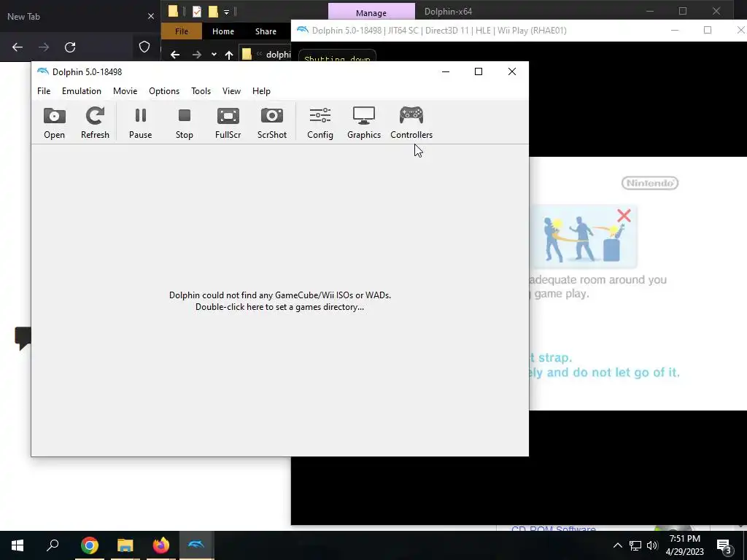Image resolution: width=747 pixels, height=560 pixels.
Task: Open the Help menu
Action: point(261,91)
